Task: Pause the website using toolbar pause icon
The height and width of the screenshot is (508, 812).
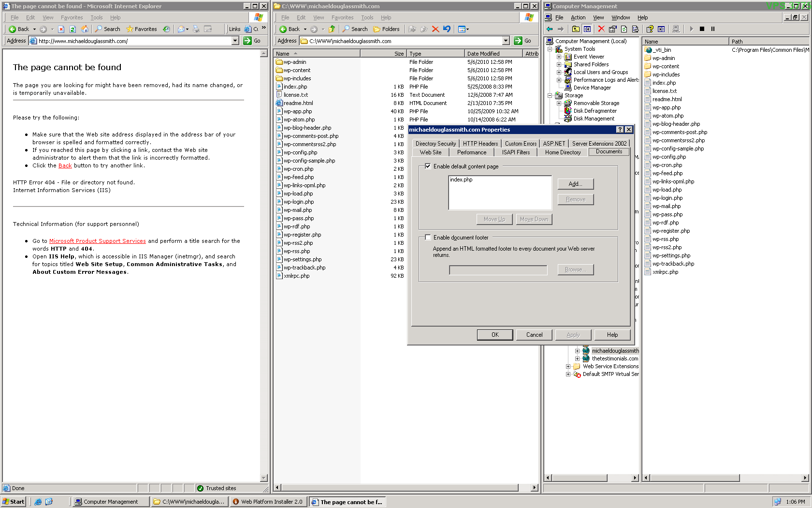Action: (712, 29)
